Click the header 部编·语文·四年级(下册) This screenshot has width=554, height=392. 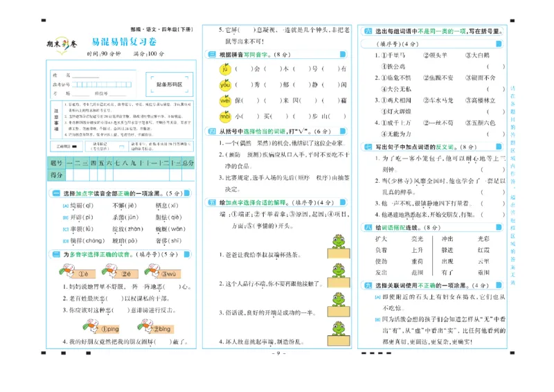pyautogui.click(x=161, y=29)
